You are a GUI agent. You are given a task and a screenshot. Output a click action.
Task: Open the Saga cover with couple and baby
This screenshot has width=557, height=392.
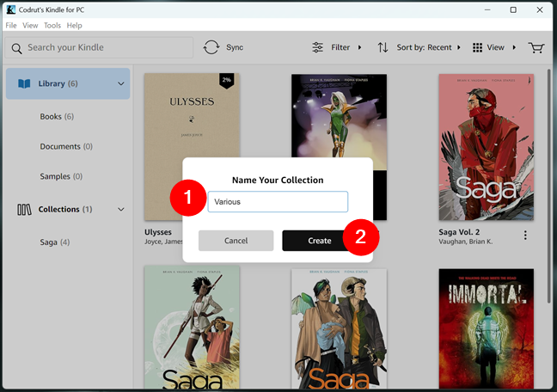coord(339,328)
